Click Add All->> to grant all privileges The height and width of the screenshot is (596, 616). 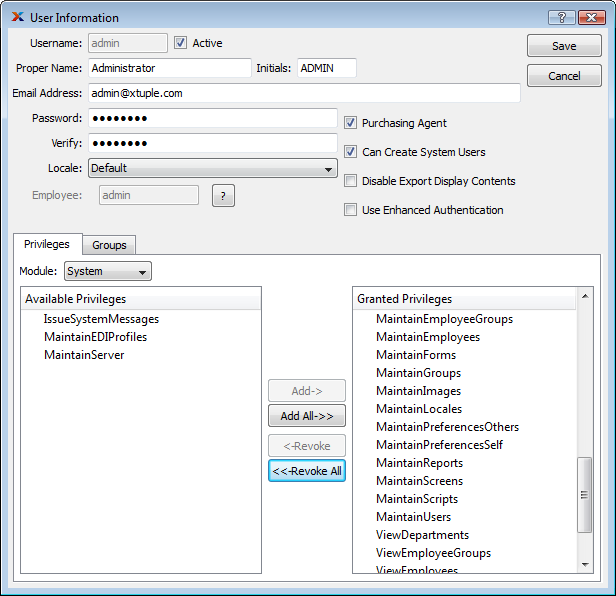[x=306, y=416]
